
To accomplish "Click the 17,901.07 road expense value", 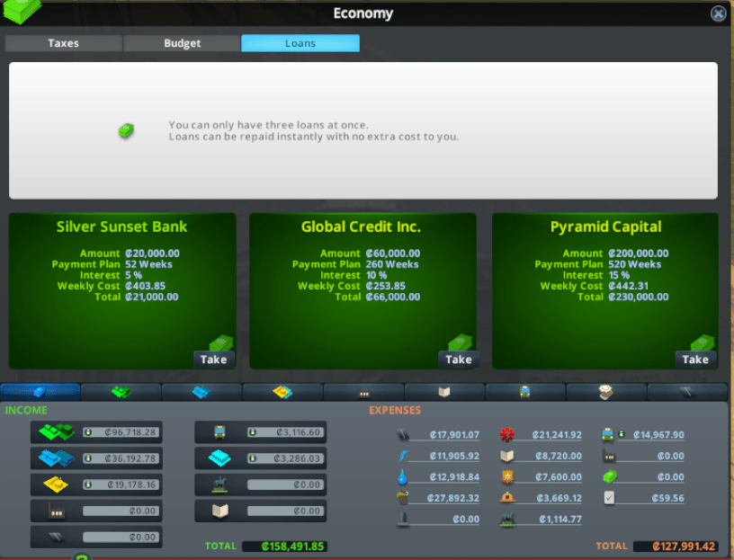I will click(454, 435).
